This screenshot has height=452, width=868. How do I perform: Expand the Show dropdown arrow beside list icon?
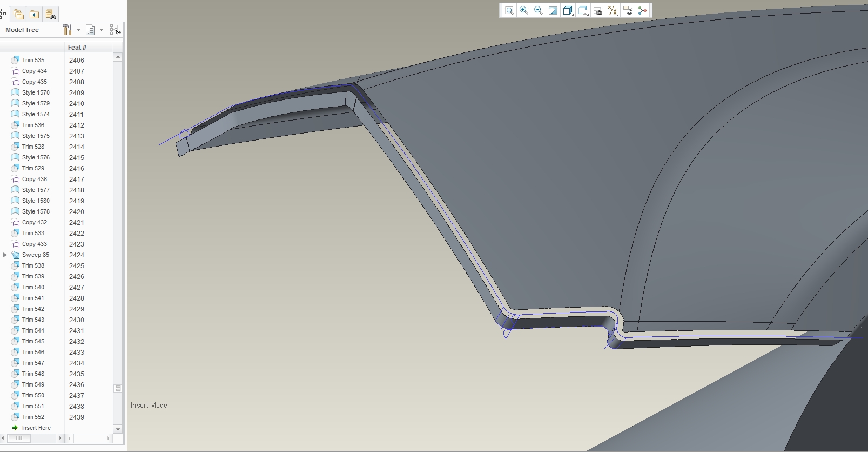(x=101, y=30)
